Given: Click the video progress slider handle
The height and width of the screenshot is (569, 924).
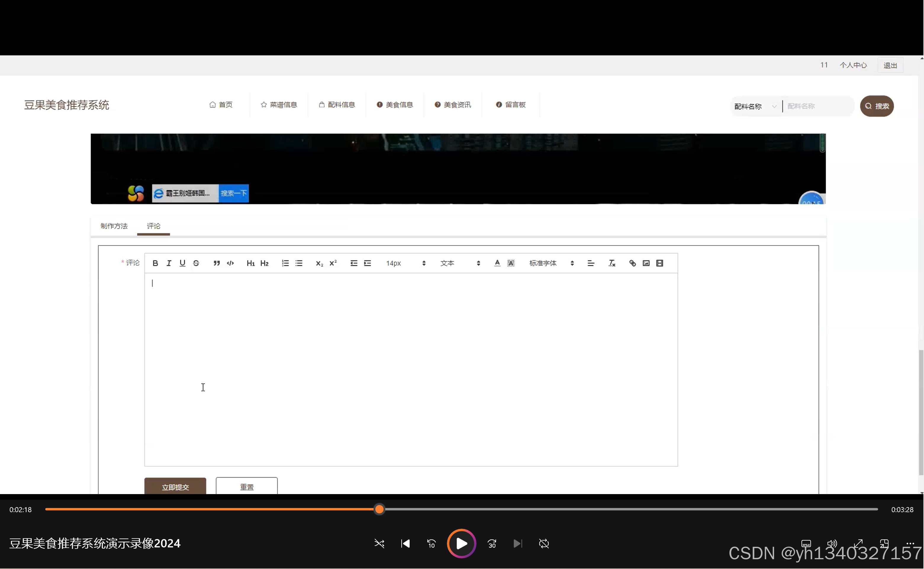Looking at the screenshot, I should pyautogui.click(x=379, y=509).
